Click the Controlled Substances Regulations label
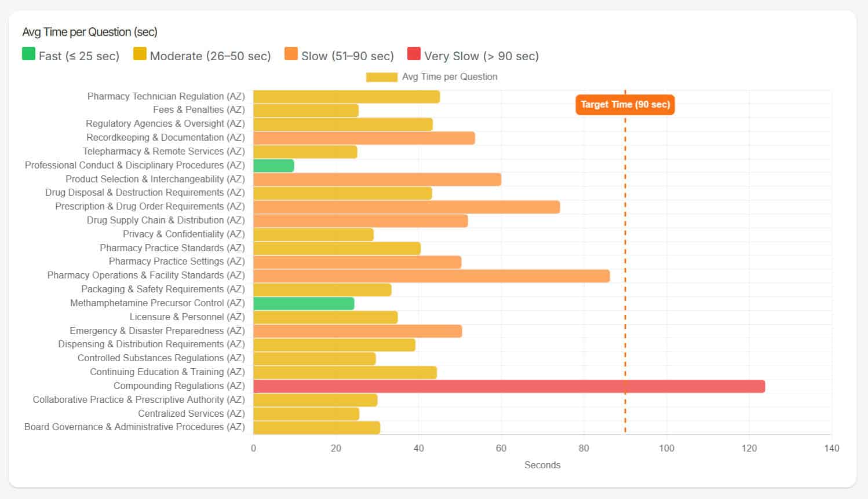 point(161,358)
